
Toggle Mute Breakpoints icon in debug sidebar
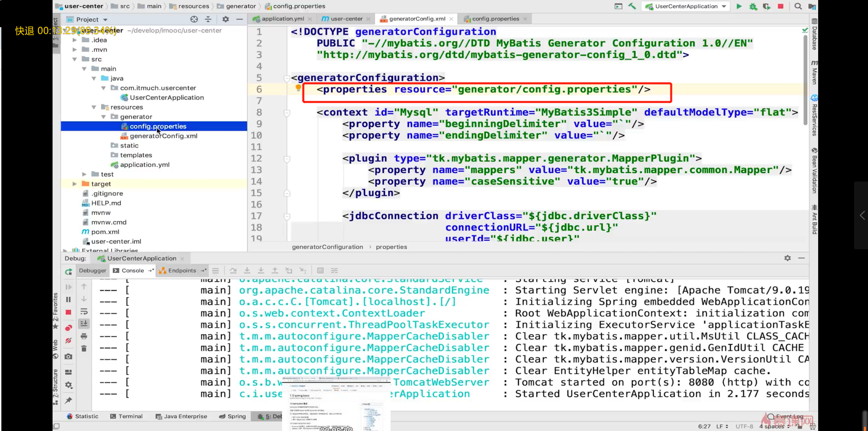click(68, 340)
